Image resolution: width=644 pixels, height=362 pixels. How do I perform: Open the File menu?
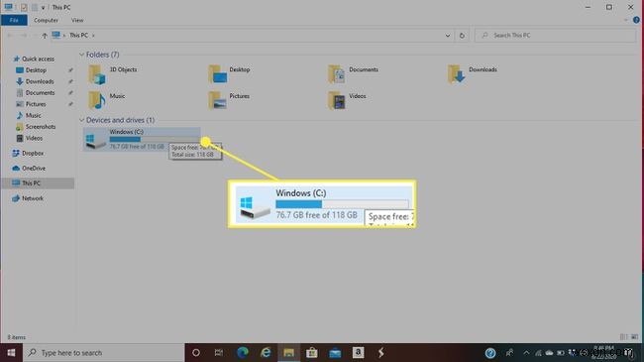(x=14, y=20)
